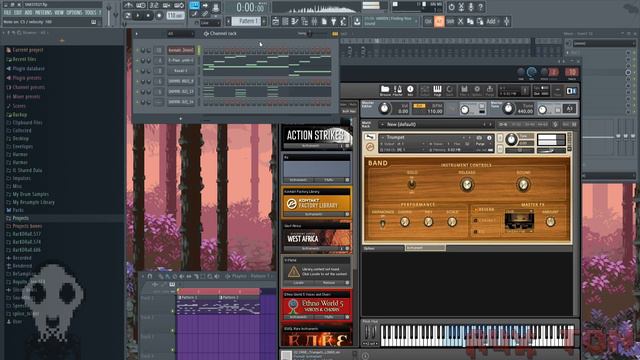Screen dimensions: 640x360
Task: Click the Kontakt Info icon
Action: point(410,90)
